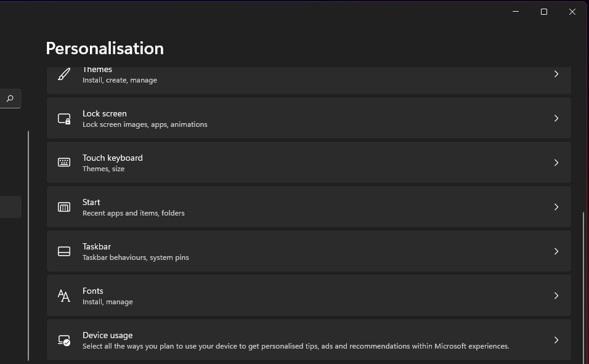The image size is (589, 364).
Task: Click the Start menu layout icon
Action: [x=64, y=207]
